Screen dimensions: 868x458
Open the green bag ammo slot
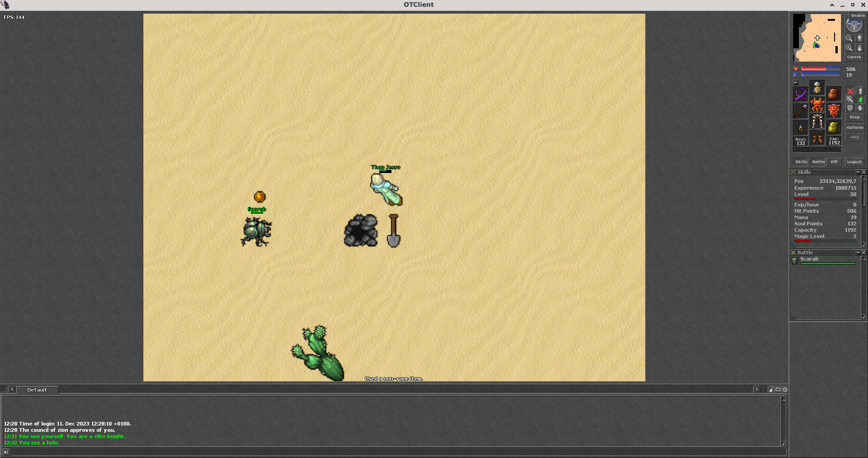[x=834, y=127]
